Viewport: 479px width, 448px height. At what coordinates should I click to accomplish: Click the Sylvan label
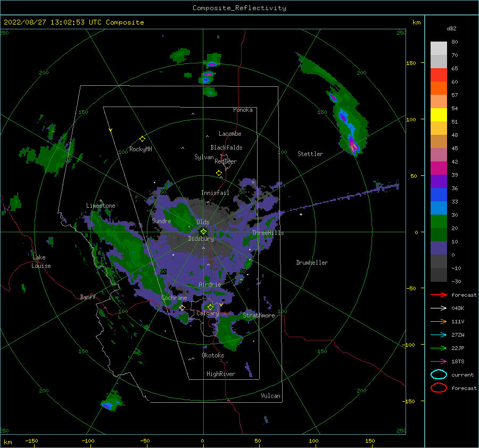(x=204, y=157)
